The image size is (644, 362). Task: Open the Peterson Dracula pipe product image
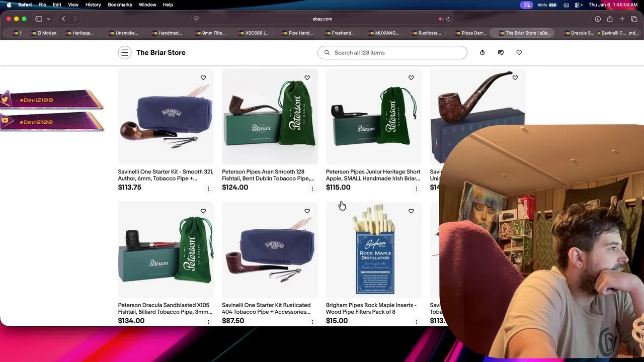tap(166, 250)
